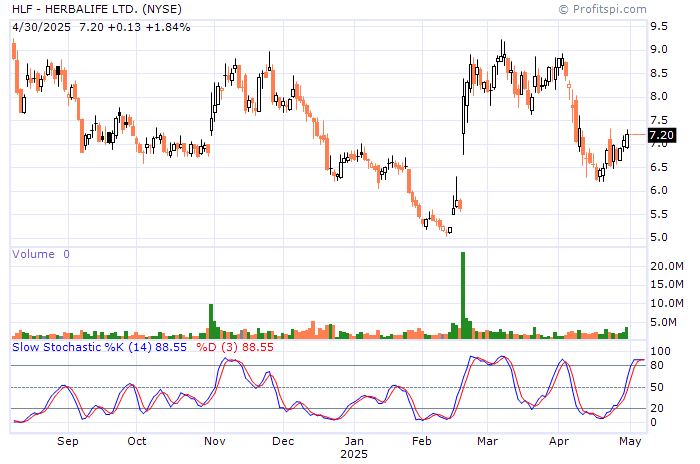Image resolution: width=700 pixels, height=464 pixels.
Task: Click the 2025 year label below Jan
Action: [x=354, y=454]
